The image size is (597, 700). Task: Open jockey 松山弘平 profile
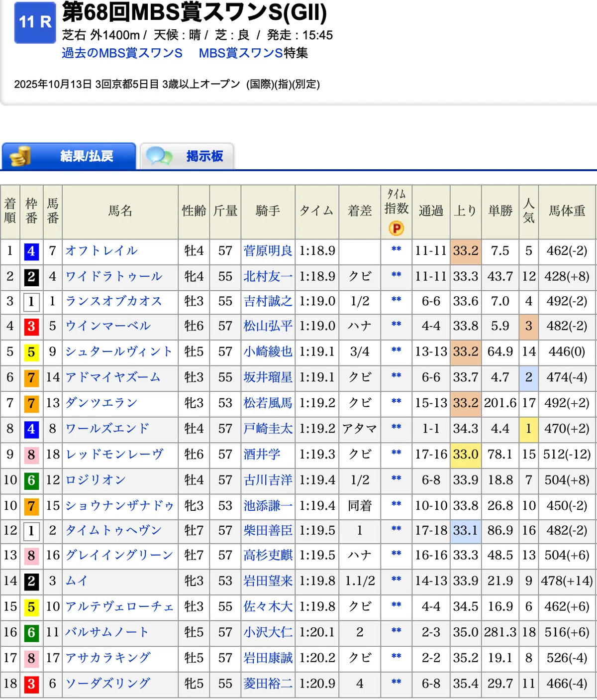pyautogui.click(x=268, y=326)
